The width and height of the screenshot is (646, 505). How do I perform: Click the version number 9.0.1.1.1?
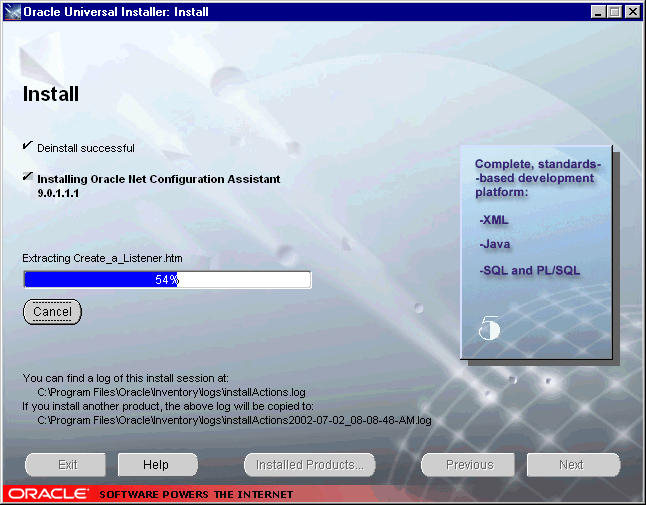tap(58, 193)
